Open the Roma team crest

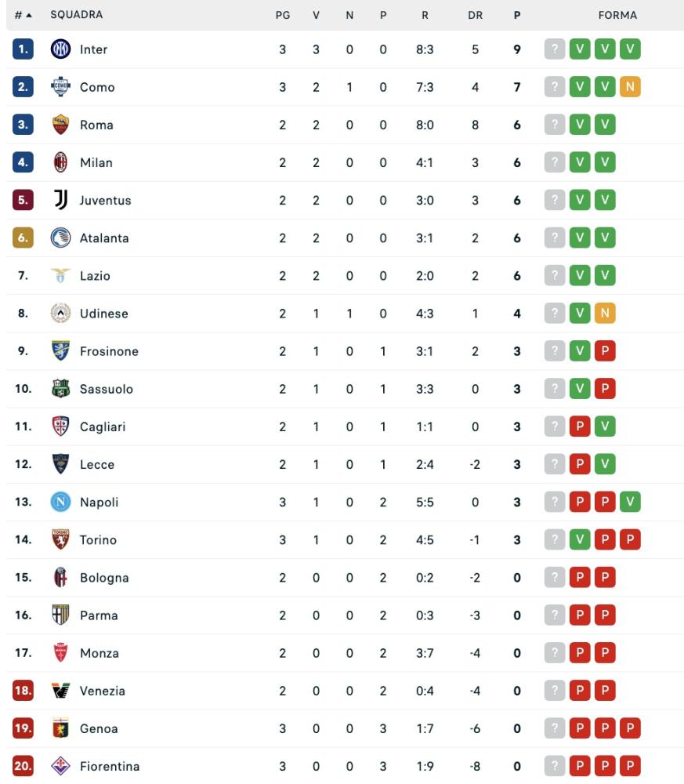point(60,125)
